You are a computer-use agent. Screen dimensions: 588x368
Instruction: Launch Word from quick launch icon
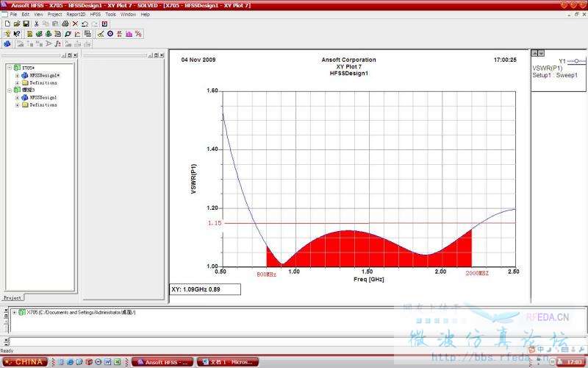pyautogui.click(x=107, y=362)
